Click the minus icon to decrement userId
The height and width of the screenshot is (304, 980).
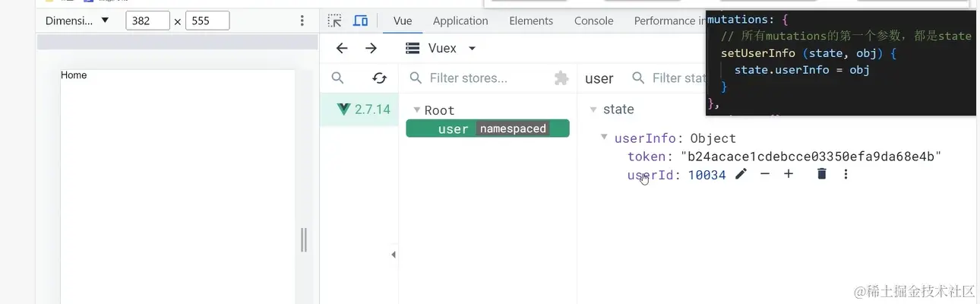(765, 175)
